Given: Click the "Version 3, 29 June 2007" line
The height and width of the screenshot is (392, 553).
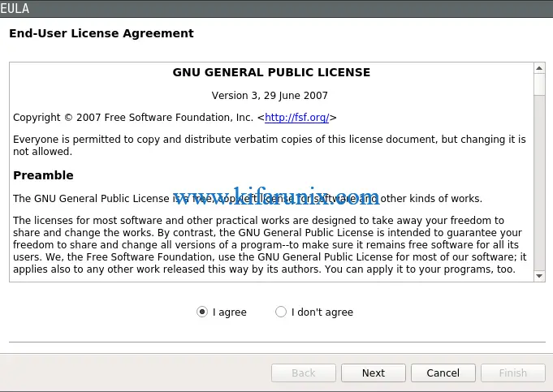Looking at the screenshot, I should coord(270,96).
